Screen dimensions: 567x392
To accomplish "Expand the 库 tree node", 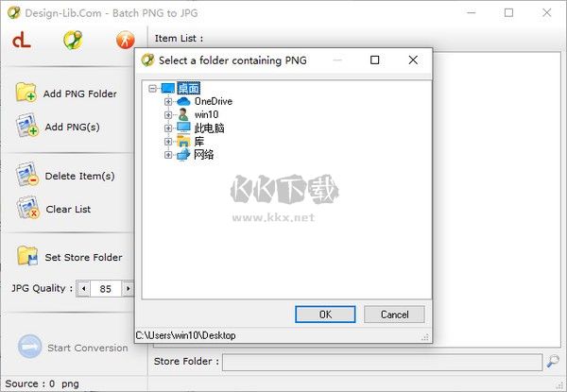I will tap(168, 142).
